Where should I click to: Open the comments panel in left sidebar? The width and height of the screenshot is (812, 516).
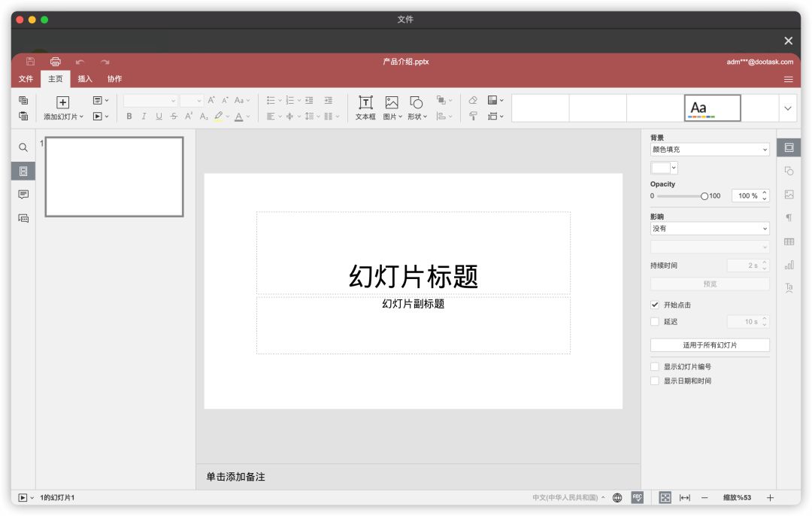click(x=23, y=195)
